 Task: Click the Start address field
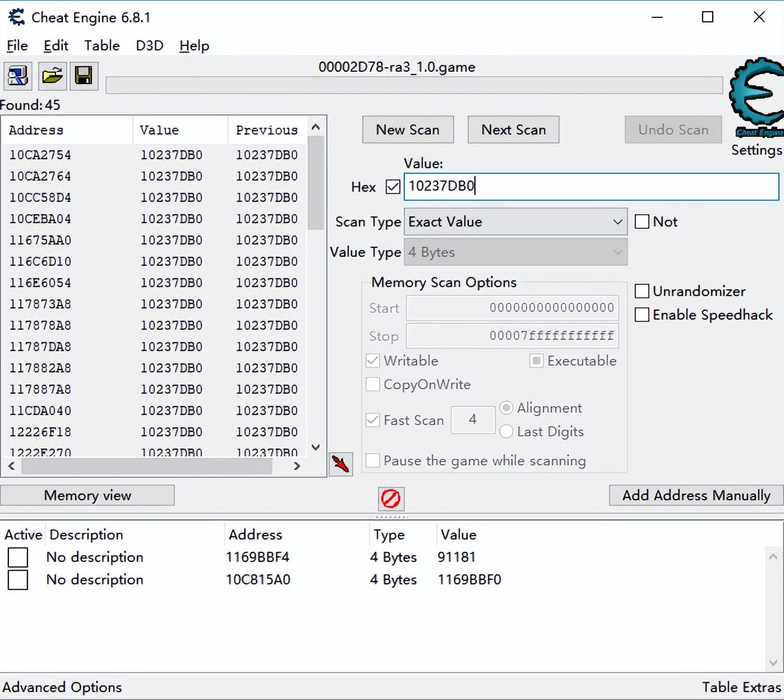pos(513,308)
